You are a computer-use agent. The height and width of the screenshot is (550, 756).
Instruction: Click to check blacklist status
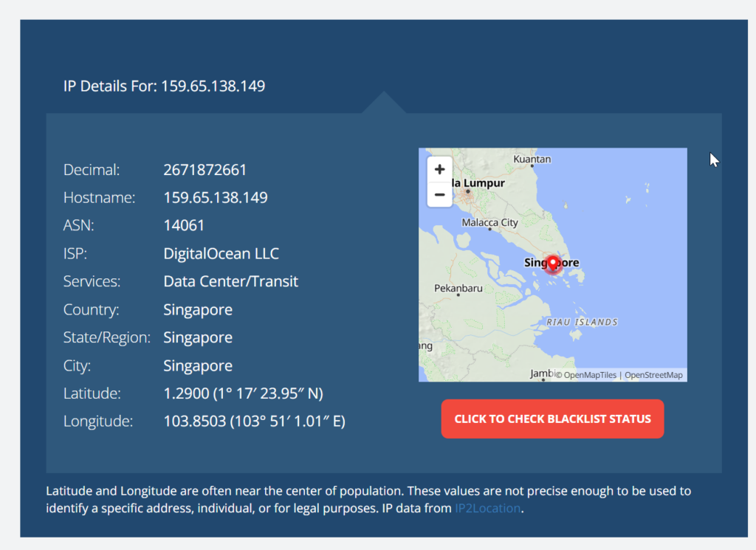[552, 419]
